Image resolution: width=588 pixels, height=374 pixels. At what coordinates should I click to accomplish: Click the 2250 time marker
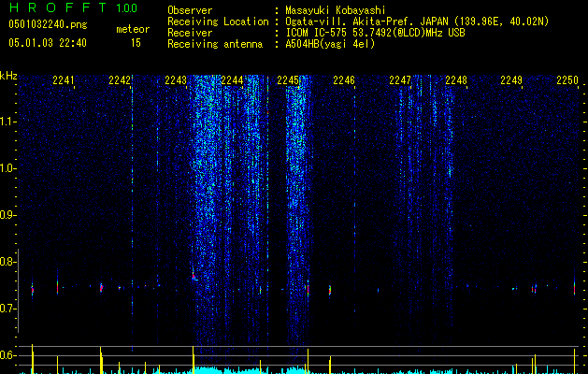coord(567,80)
